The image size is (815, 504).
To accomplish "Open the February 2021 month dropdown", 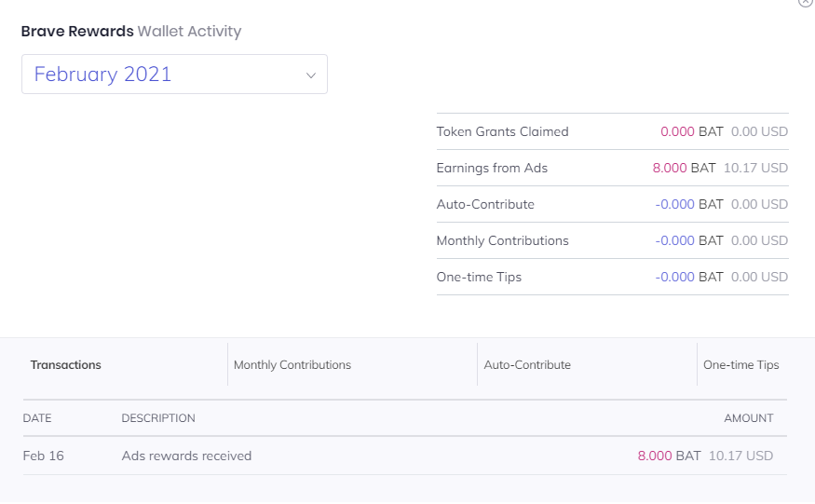I will coord(174,75).
